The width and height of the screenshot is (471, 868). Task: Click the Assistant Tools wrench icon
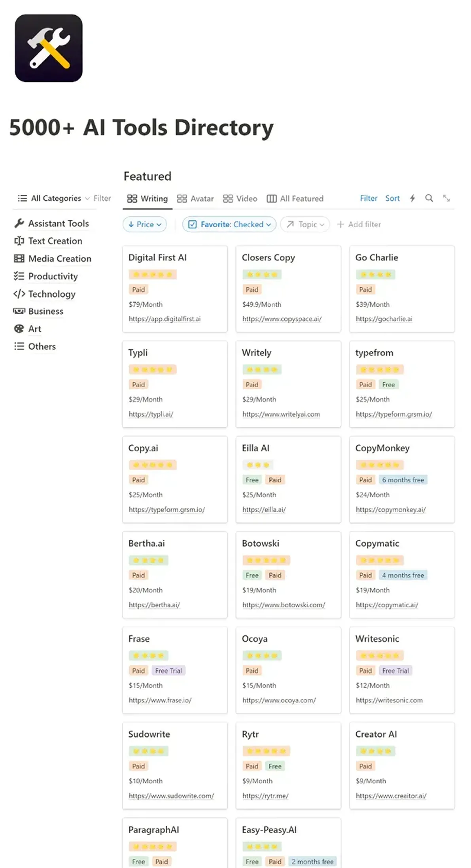click(19, 223)
